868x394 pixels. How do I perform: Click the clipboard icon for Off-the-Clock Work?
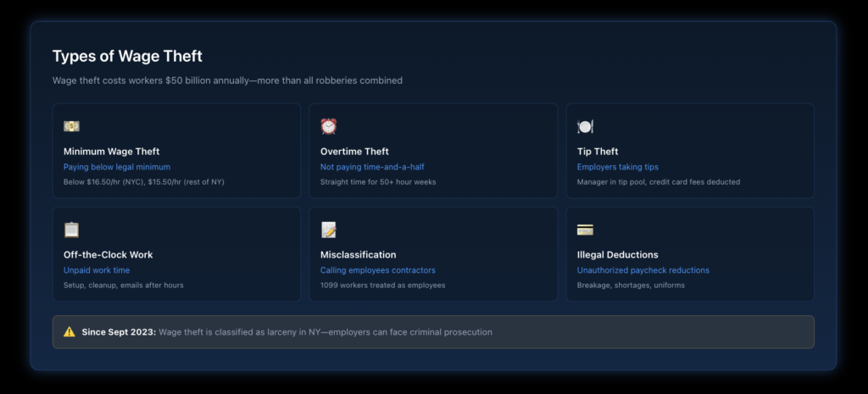click(x=71, y=230)
